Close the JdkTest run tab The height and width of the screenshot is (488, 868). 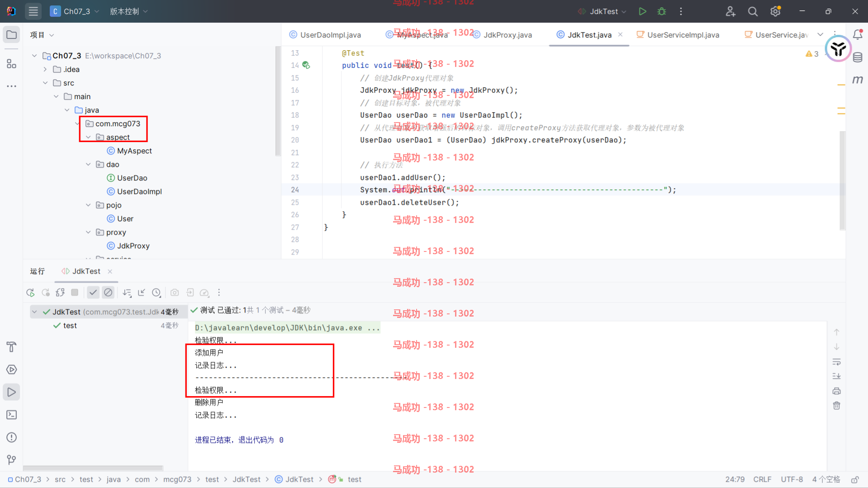coord(110,271)
